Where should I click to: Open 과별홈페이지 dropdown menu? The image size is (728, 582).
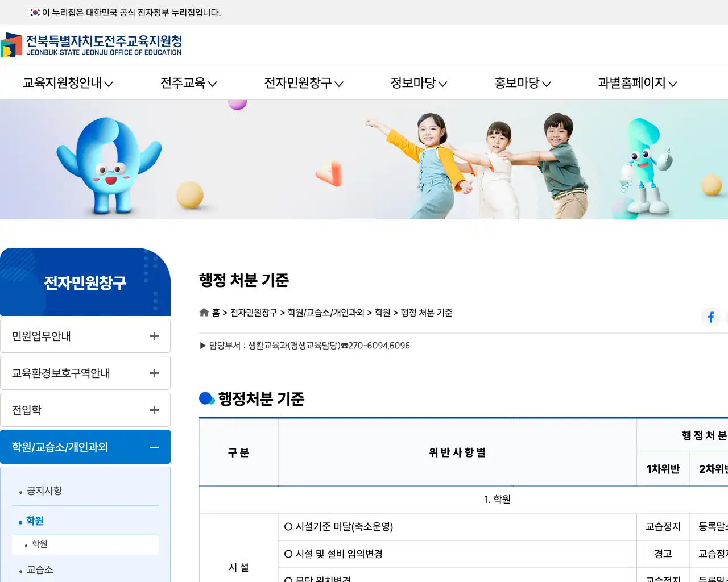point(638,83)
